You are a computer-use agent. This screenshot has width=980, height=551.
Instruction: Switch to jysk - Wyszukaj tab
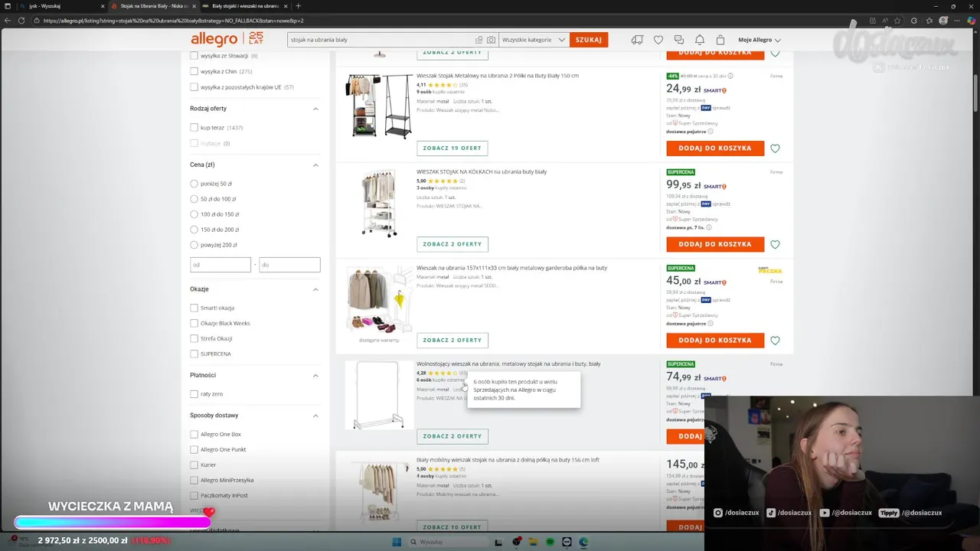coord(63,6)
